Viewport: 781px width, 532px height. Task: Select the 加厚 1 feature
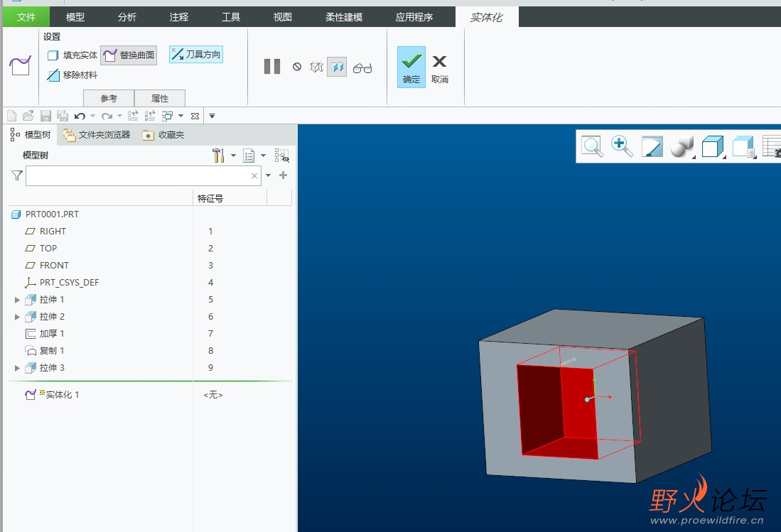point(45,333)
